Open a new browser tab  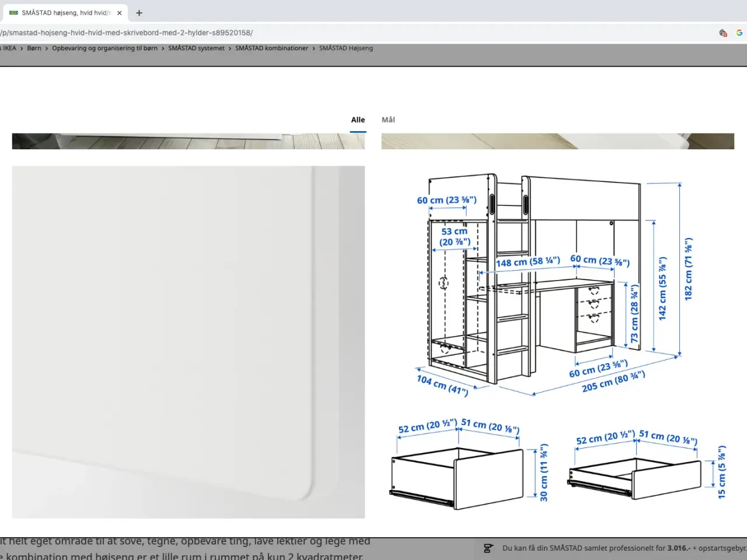pyautogui.click(x=139, y=13)
